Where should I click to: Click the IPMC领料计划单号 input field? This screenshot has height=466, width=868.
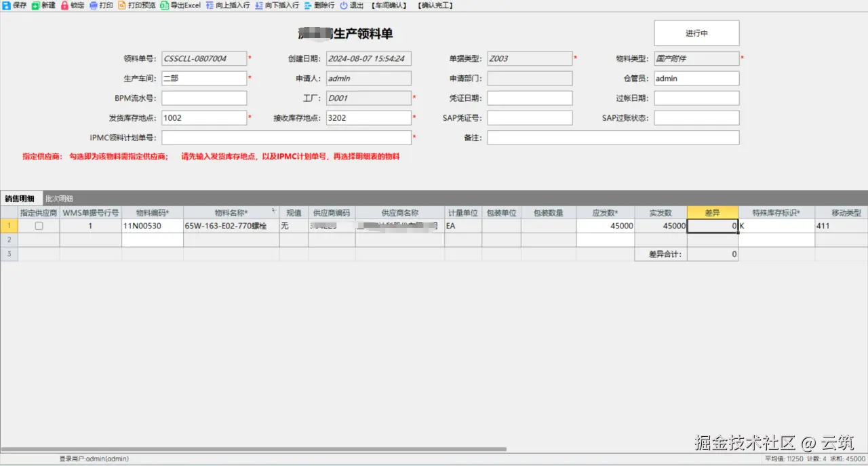(x=286, y=138)
